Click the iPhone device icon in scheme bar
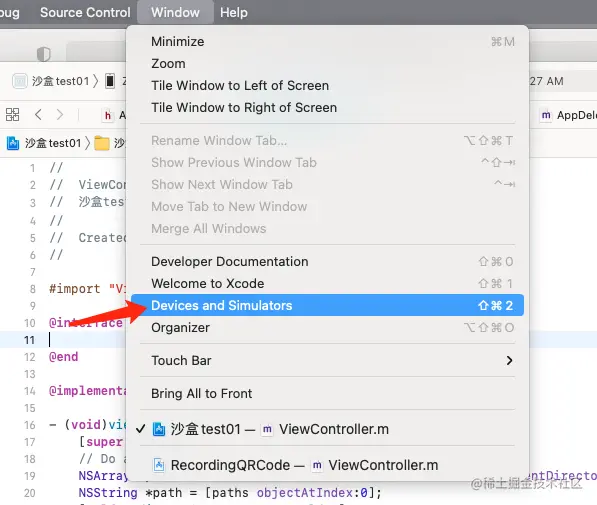 click(110, 81)
